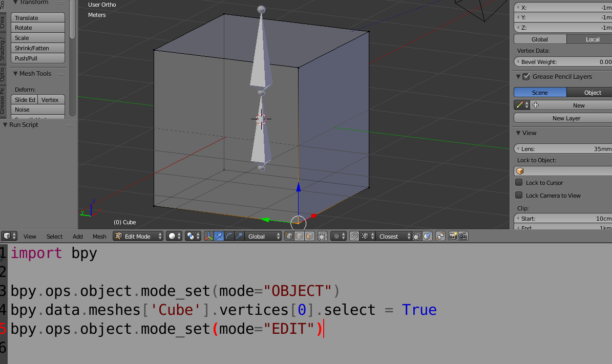Collapse the View properties panel
Image resolution: width=612 pixels, height=364 pixels.
coord(518,133)
